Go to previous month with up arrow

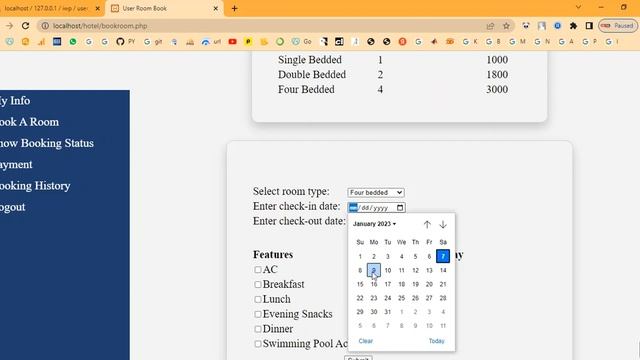pyautogui.click(x=427, y=224)
